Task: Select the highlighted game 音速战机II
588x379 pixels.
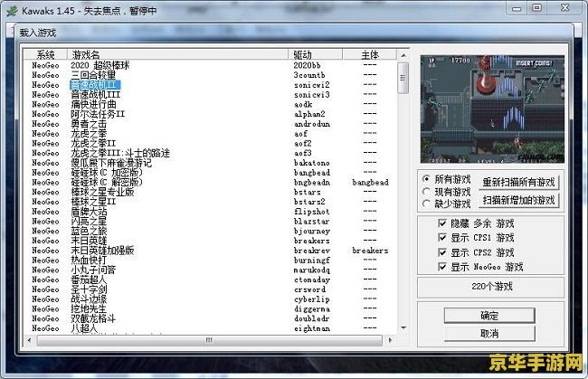Action: click(95, 85)
